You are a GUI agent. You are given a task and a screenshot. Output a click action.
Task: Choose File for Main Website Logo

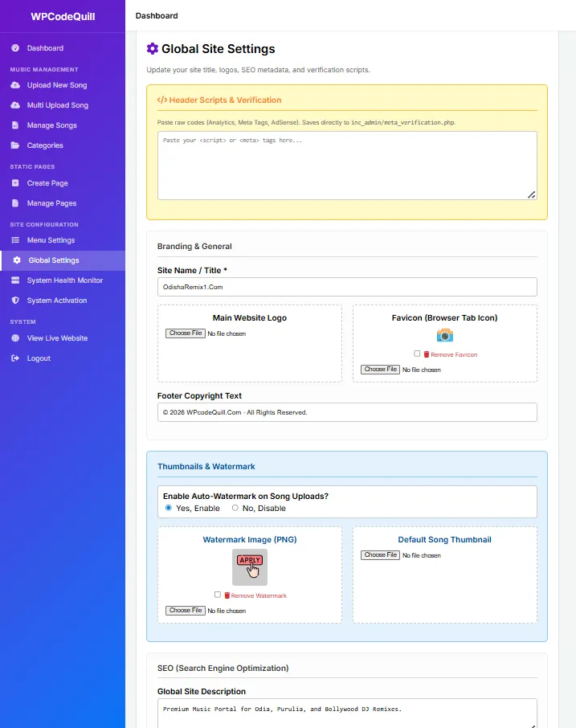(x=186, y=333)
